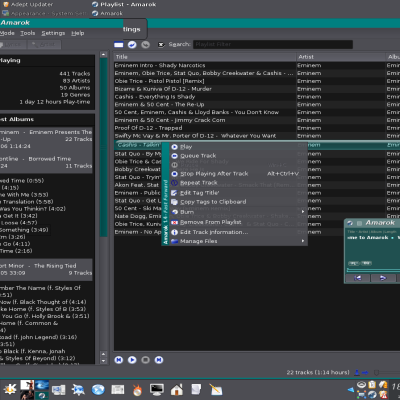Switch to the Lyrics tab
400x400 pixels.
(13, 45)
